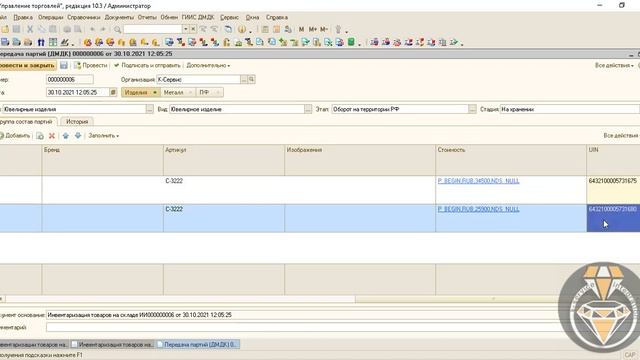The height and width of the screenshot is (360, 640).
Task: Open selection button for Ювелирные изделия field
Action: click(149, 109)
